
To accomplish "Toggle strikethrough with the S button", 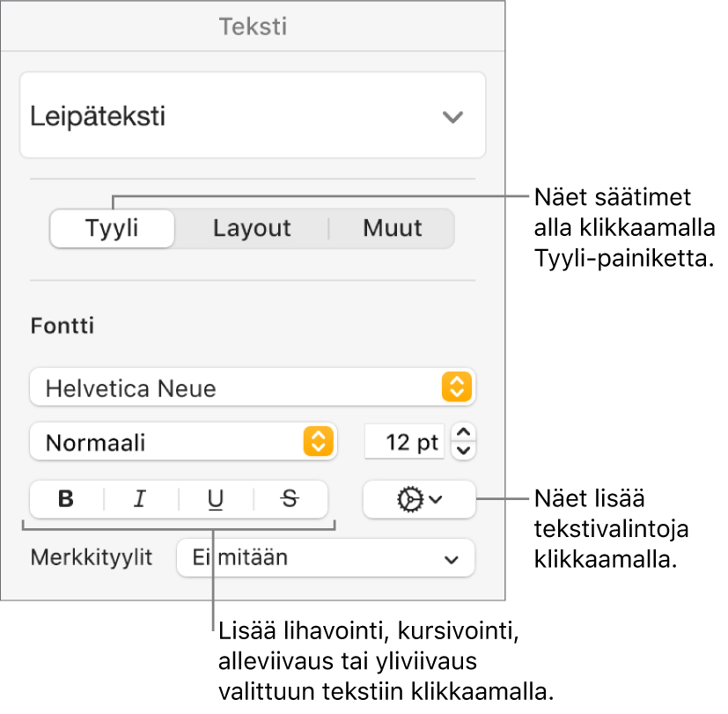I will pos(290,499).
